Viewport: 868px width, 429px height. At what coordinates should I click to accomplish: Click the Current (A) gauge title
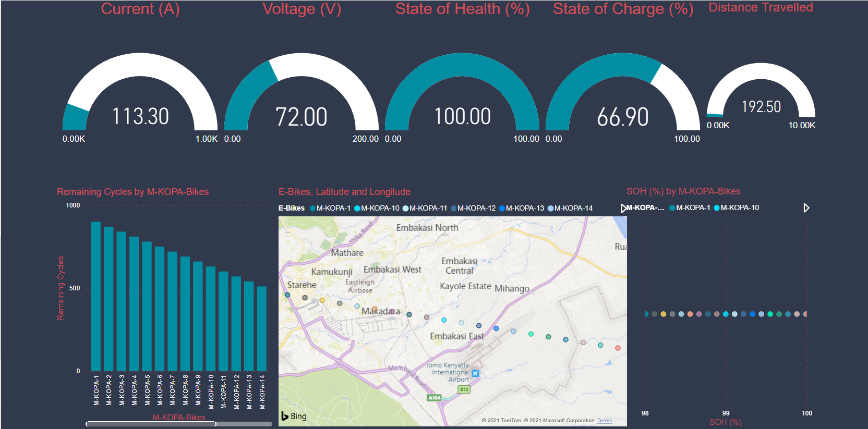(x=140, y=9)
